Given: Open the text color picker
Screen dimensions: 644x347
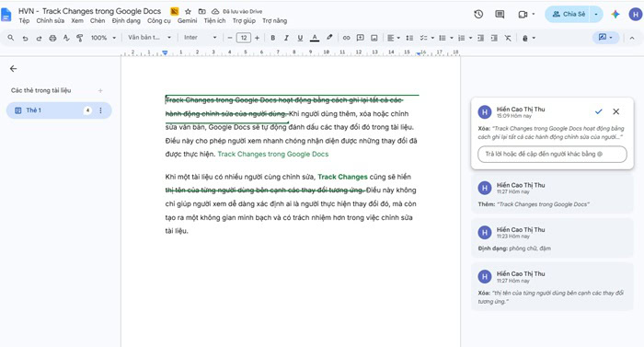Looking at the screenshot, I should [x=315, y=38].
